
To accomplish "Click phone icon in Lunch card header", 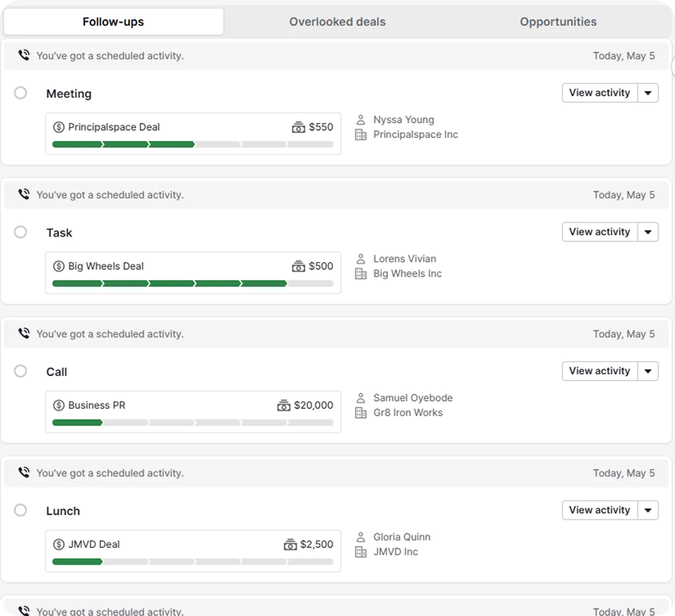I will click(24, 473).
